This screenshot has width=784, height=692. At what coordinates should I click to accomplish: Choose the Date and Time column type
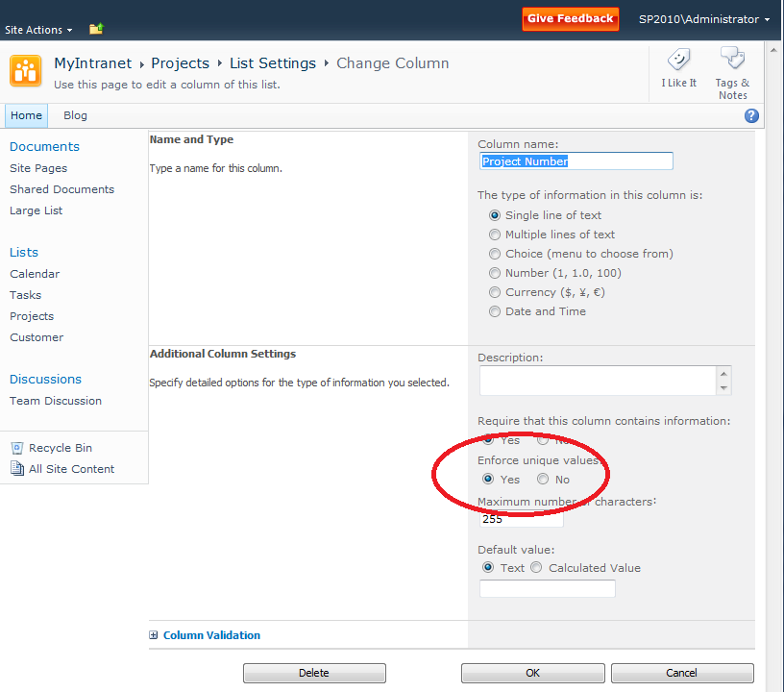pos(495,311)
